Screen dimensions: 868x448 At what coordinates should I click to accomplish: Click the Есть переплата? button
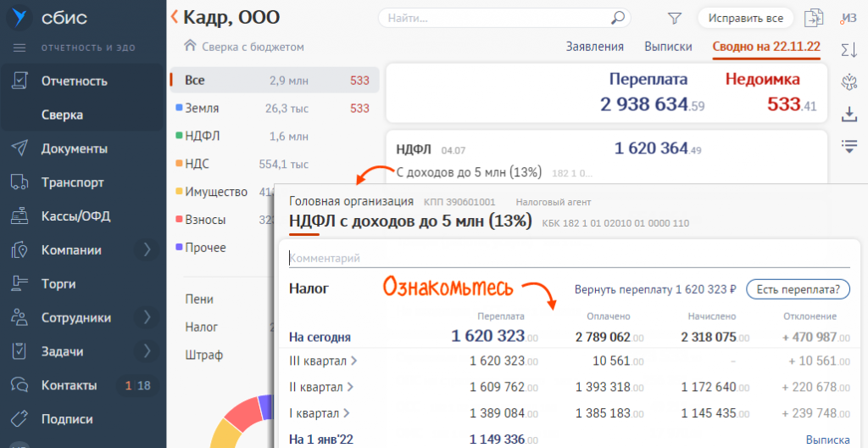pyautogui.click(x=797, y=289)
